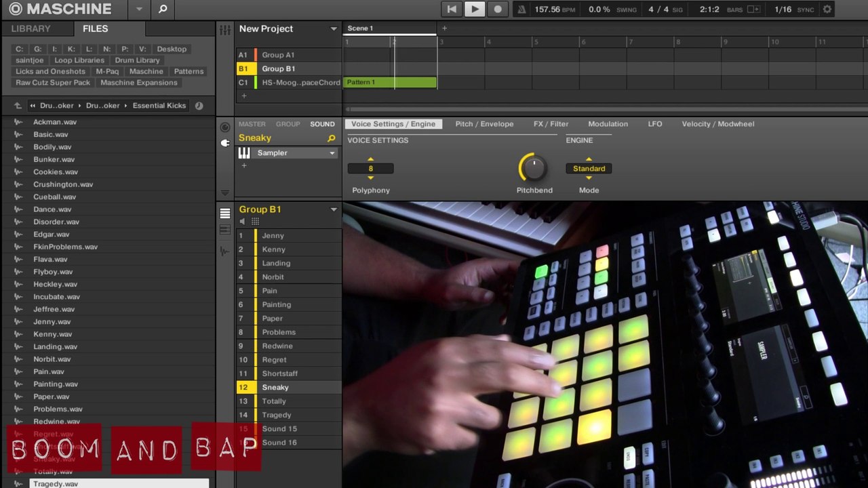Image resolution: width=868 pixels, height=488 pixels.
Task: Click the 0.0 % swing value
Action: tap(599, 9)
